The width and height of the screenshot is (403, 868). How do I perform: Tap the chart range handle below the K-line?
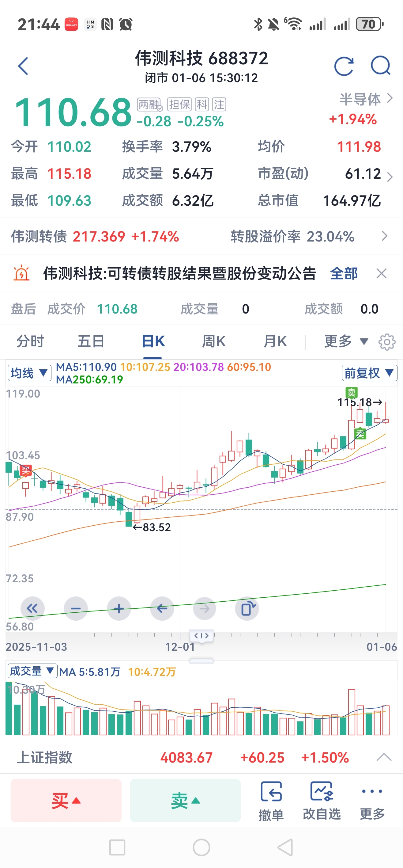201,636
